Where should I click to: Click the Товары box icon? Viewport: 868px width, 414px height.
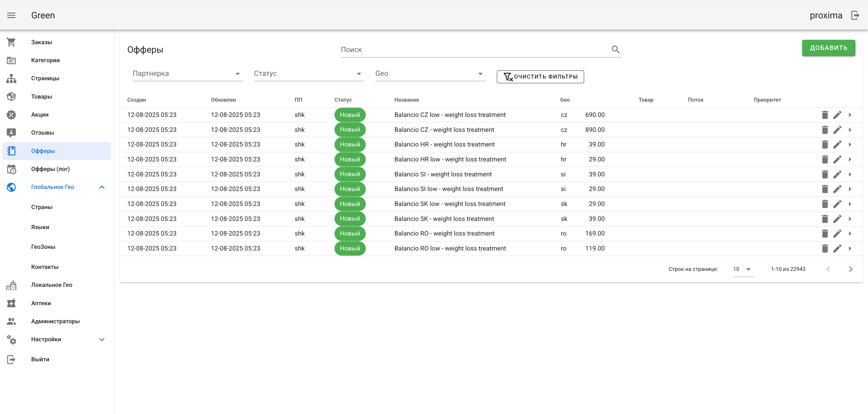11,97
